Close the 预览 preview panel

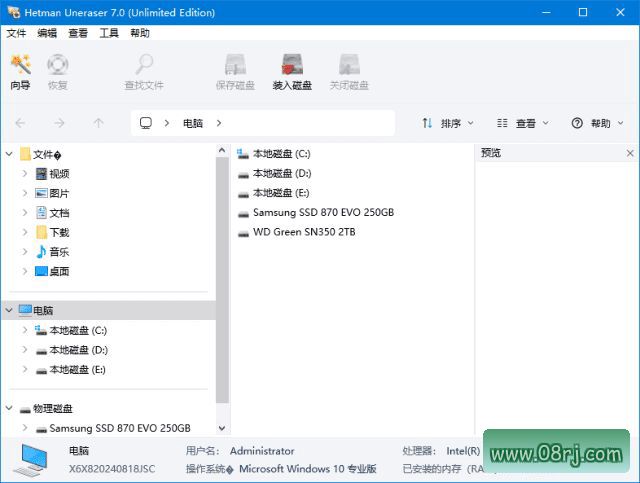pos(630,153)
